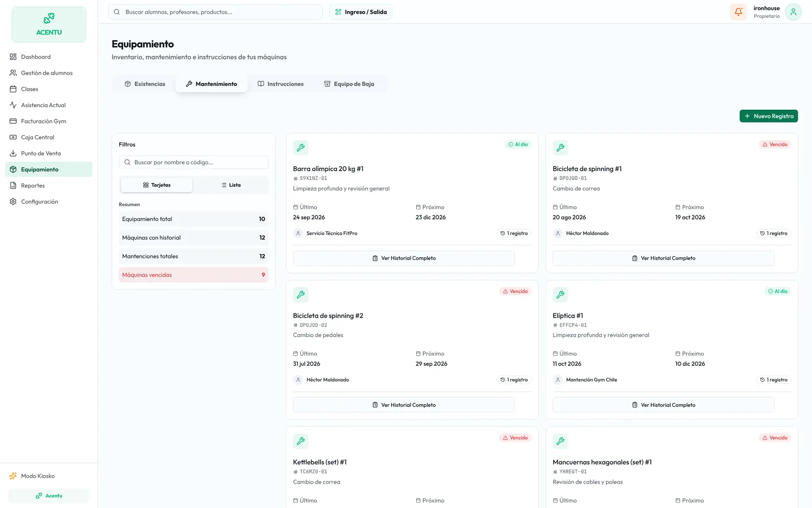
Task: Click the Asistencia Actual pulse icon
Action: pos(13,105)
